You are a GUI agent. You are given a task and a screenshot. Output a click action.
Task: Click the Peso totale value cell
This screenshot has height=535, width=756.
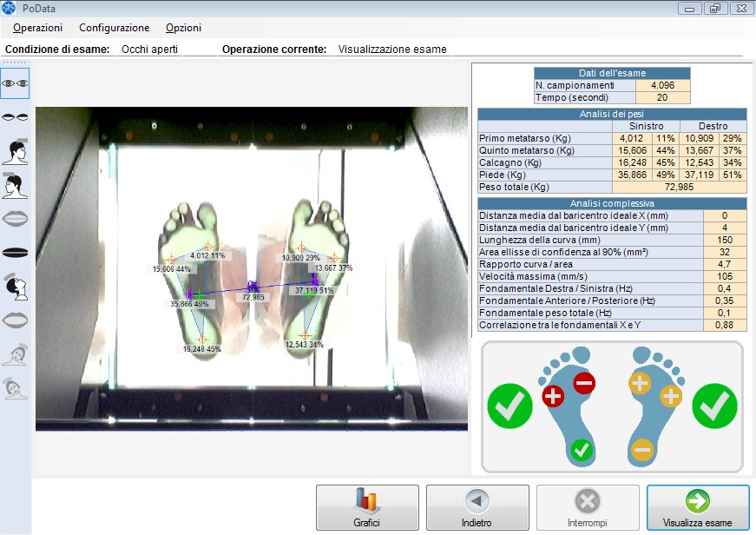click(x=678, y=187)
